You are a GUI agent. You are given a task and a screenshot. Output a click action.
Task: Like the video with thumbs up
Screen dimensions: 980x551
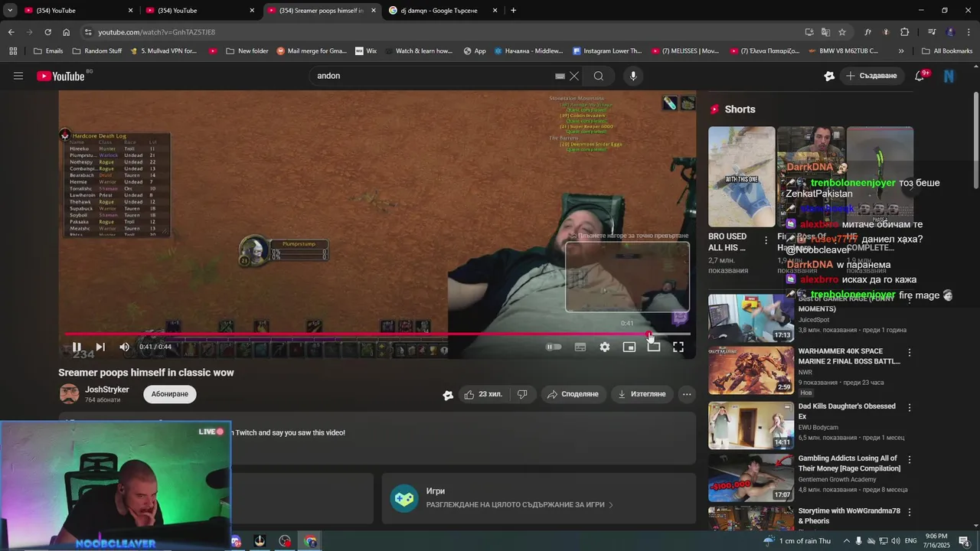coord(483,394)
